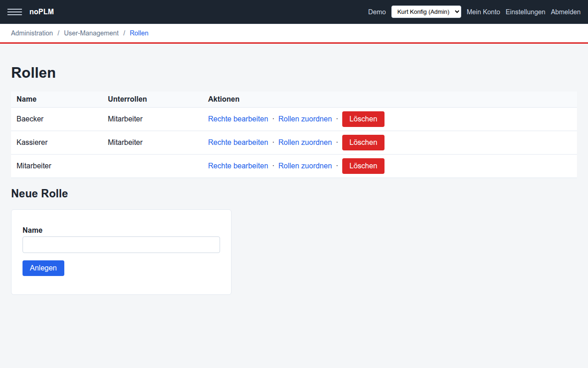588x368 pixels.
Task: Go to User-Management breadcrumb
Action: point(91,33)
